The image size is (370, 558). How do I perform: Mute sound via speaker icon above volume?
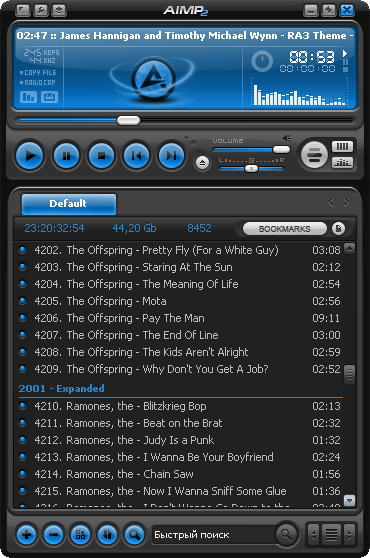pos(286,138)
